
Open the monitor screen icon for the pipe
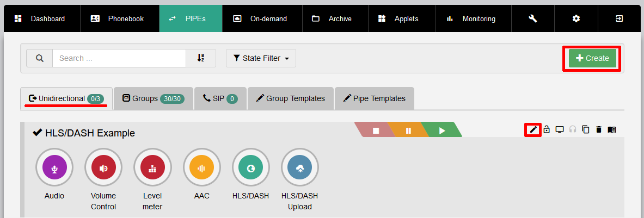click(559, 129)
